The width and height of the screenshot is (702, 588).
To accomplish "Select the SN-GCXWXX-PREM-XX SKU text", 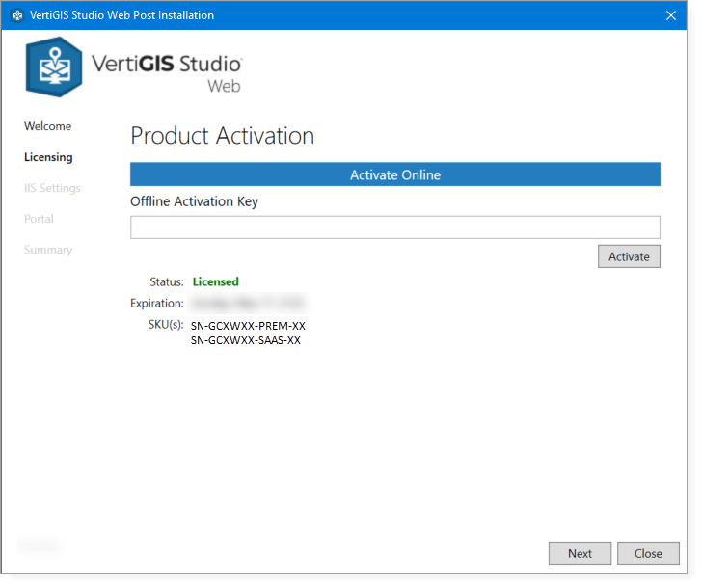I will tap(248, 326).
